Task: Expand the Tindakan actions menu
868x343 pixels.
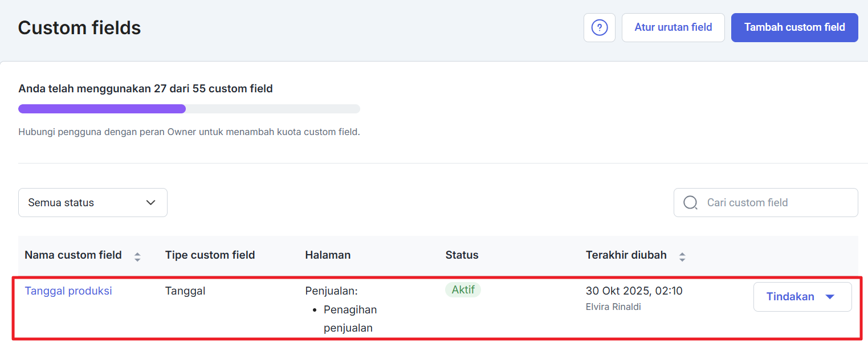Action: (802, 297)
